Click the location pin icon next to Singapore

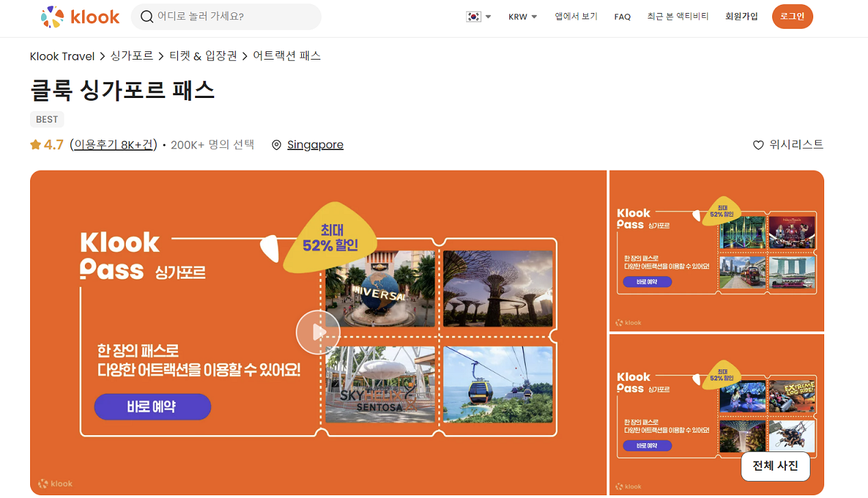[277, 145]
